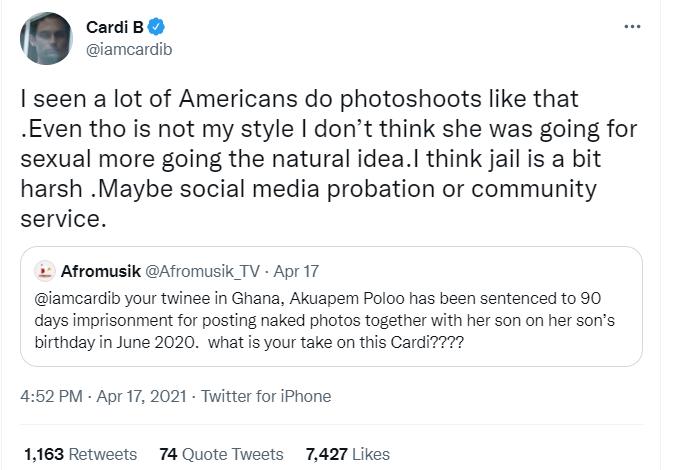Screen dimensions: 678x470
Task: View the 1,163 Retweets list
Action: click(x=80, y=454)
